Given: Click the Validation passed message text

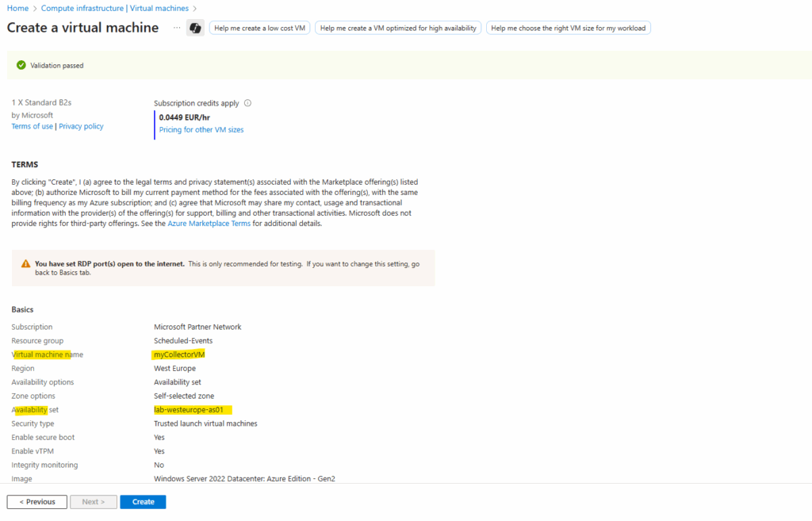Looking at the screenshot, I should tap(57, 65).
